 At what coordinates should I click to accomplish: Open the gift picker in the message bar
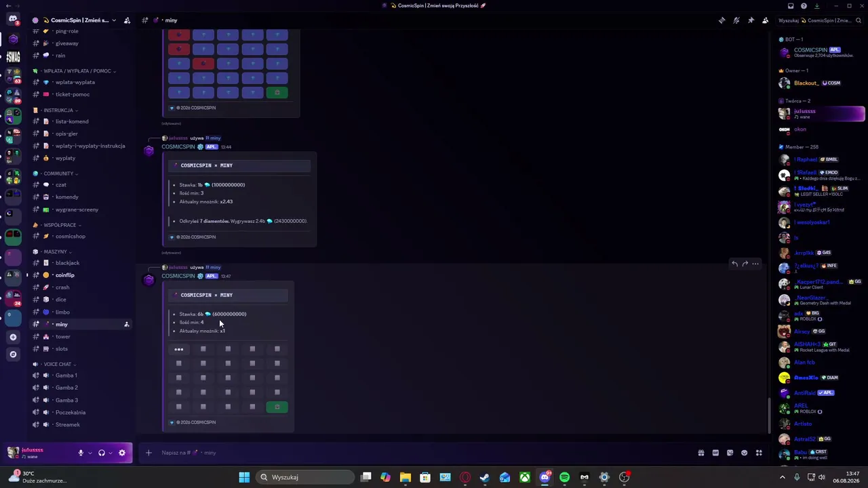[701, 453]
